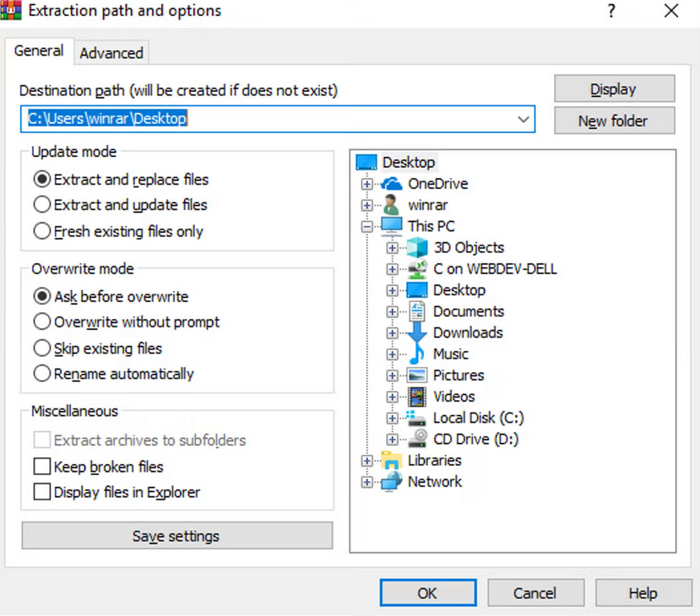Image resolution: width=700 pixels, height=616 pixels.
Task: Expand the CD Drive (D:) node
Action: click(x=393, y=440)
